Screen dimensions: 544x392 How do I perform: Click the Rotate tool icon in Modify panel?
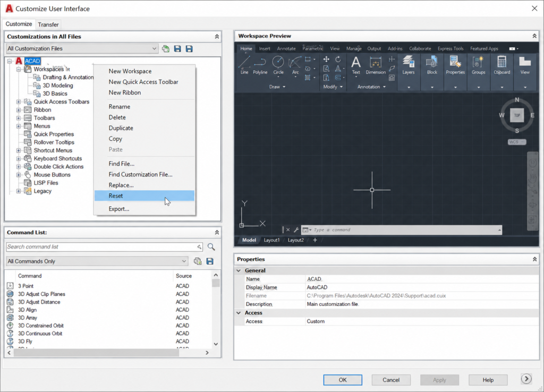(338, 59)
